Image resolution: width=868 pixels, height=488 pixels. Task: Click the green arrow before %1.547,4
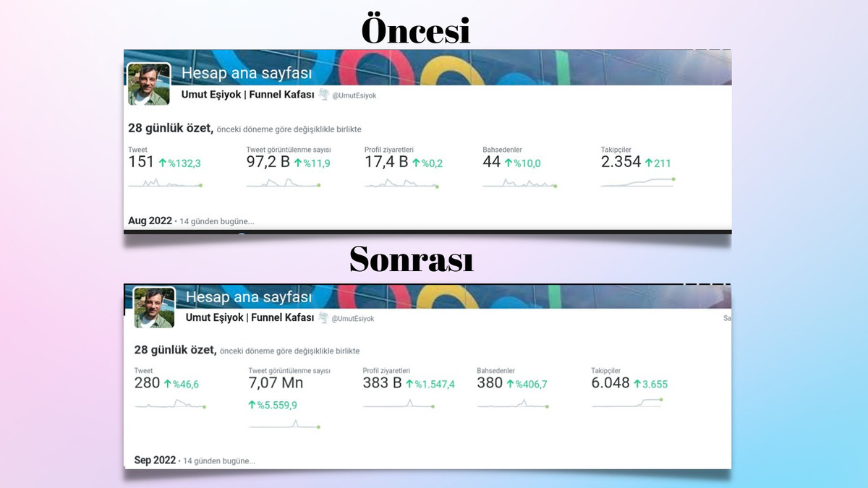[409, 384]
